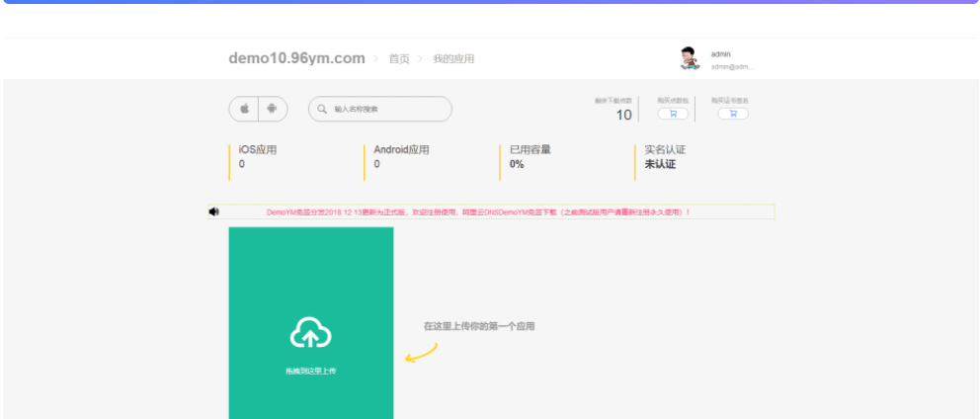
Task: Click the name search input field
Action: pos(380,109)
